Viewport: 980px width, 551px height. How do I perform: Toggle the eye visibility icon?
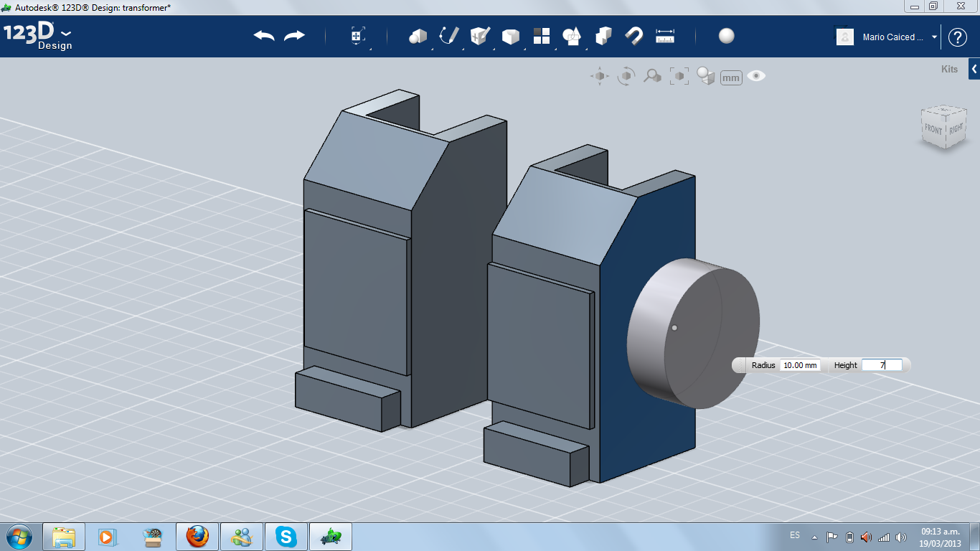pyautogui.click(x=756, y=76)
